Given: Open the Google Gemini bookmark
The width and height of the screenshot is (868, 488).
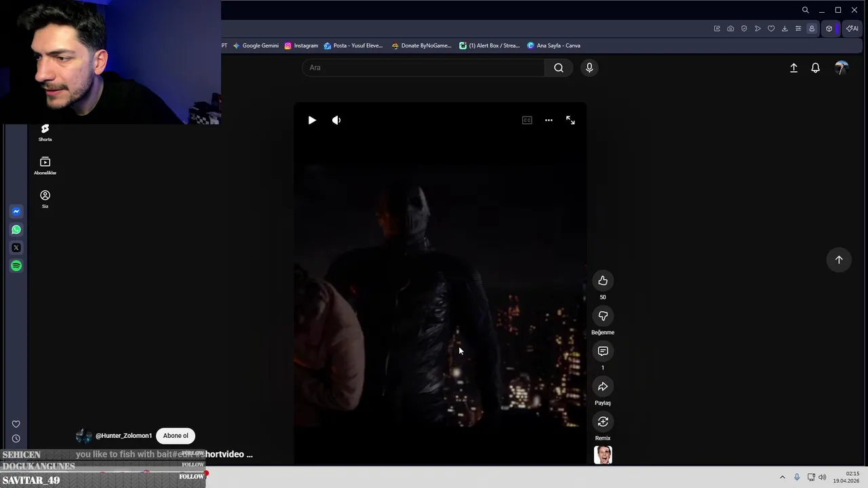Looking at the screenshot, I should pos(256,45).
